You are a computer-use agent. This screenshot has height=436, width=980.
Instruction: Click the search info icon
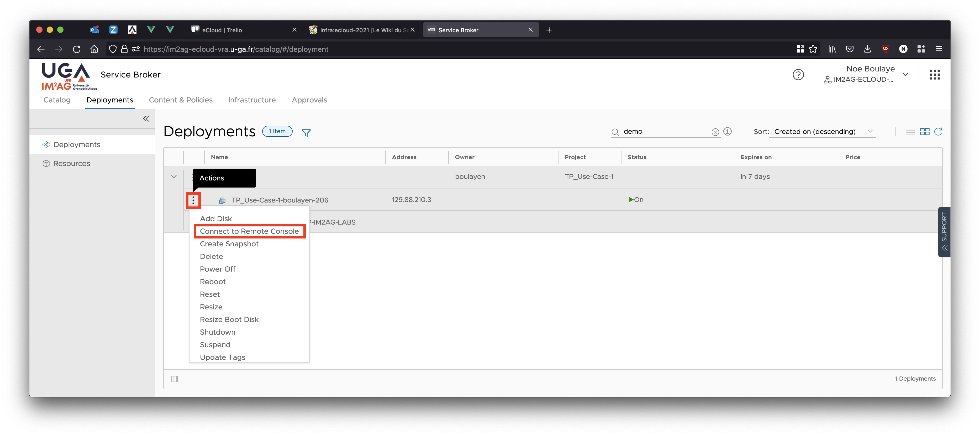click(728, 131)
